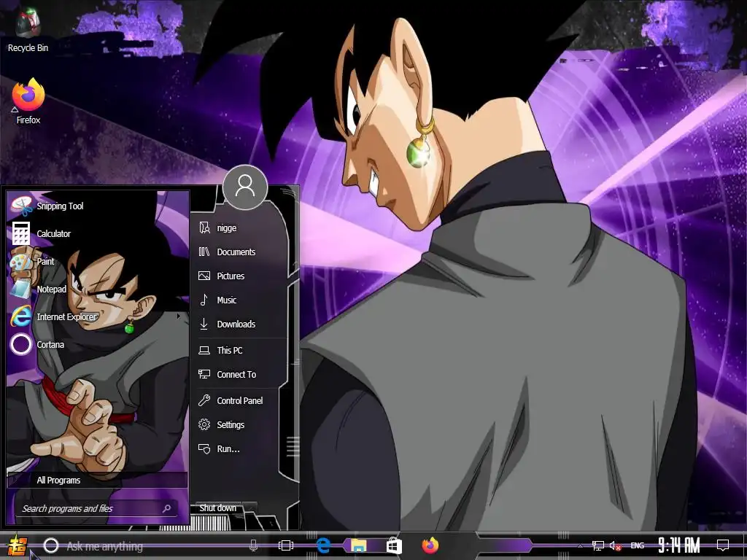Image resolution: width=747 pixels, height=560 pixels.
Task: Expand the shut down options arrow
Action: pos(250,507)
